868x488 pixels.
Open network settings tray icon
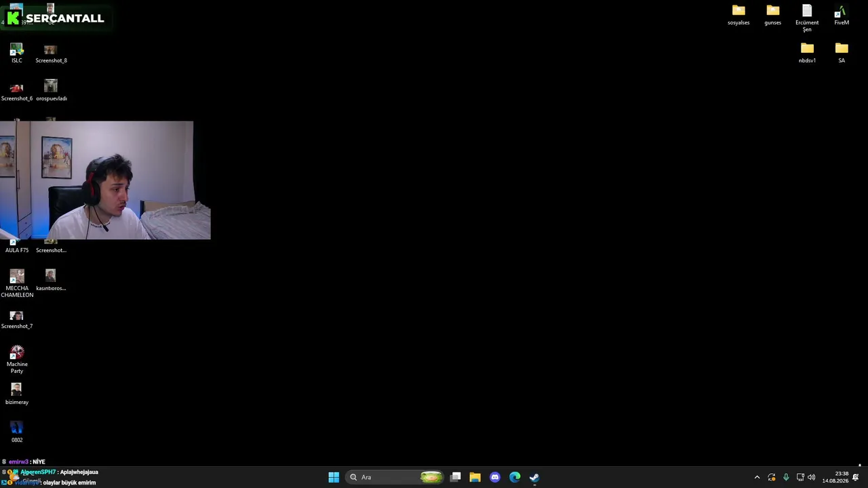click(800, 477)
